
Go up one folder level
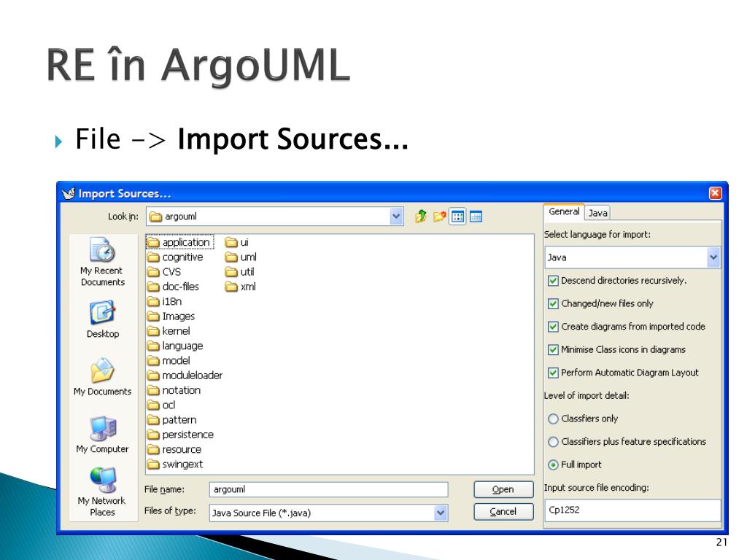click(x=421, y=217)
